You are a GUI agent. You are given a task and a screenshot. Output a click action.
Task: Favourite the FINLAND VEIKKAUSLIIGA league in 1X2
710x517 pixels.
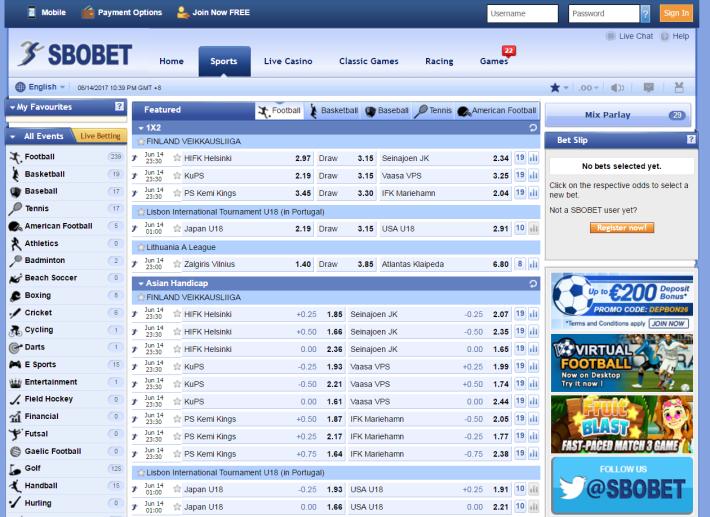click(141, 142)
